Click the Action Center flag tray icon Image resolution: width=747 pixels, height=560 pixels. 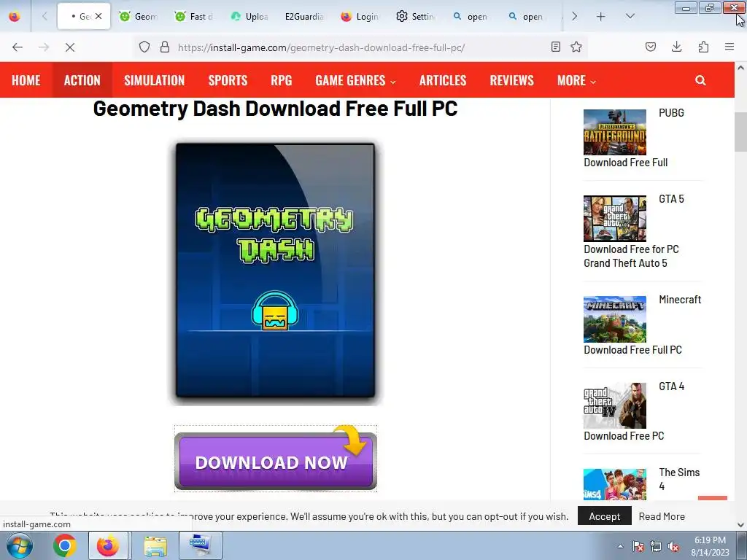tap(638, 546)
